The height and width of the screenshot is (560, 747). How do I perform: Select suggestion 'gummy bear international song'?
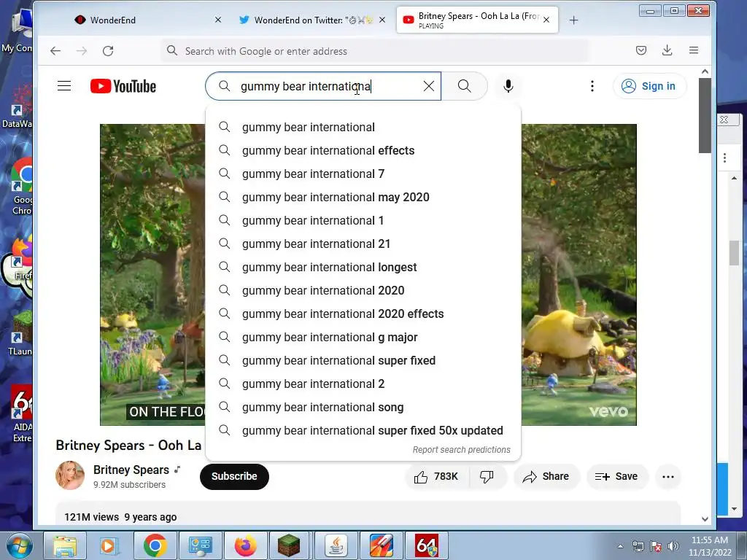(363, 407)
